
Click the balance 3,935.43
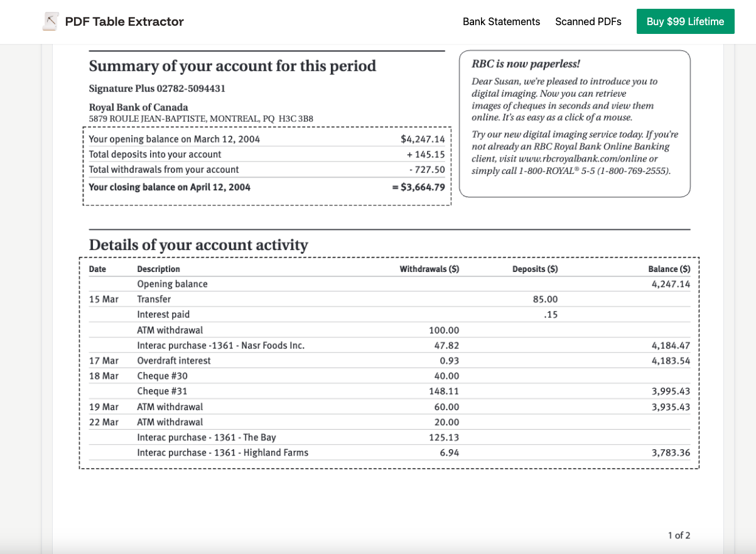point(671,407)
